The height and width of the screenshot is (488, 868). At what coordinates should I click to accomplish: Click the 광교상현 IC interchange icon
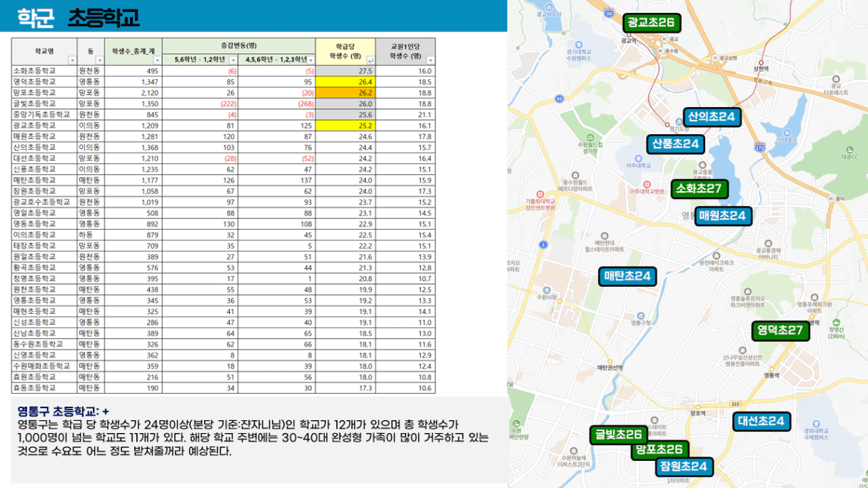tap(716, 58)
